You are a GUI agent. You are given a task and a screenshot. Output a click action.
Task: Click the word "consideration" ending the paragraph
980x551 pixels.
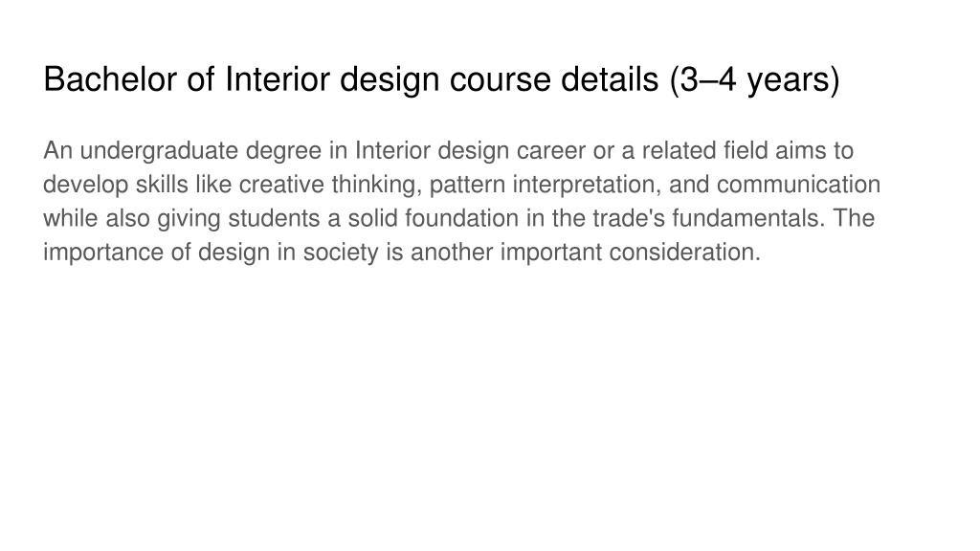point(683,252)
